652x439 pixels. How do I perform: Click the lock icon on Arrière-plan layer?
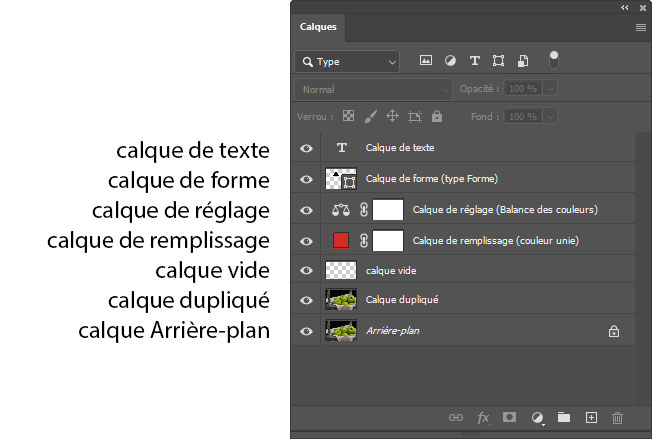(x=614, y=331)
